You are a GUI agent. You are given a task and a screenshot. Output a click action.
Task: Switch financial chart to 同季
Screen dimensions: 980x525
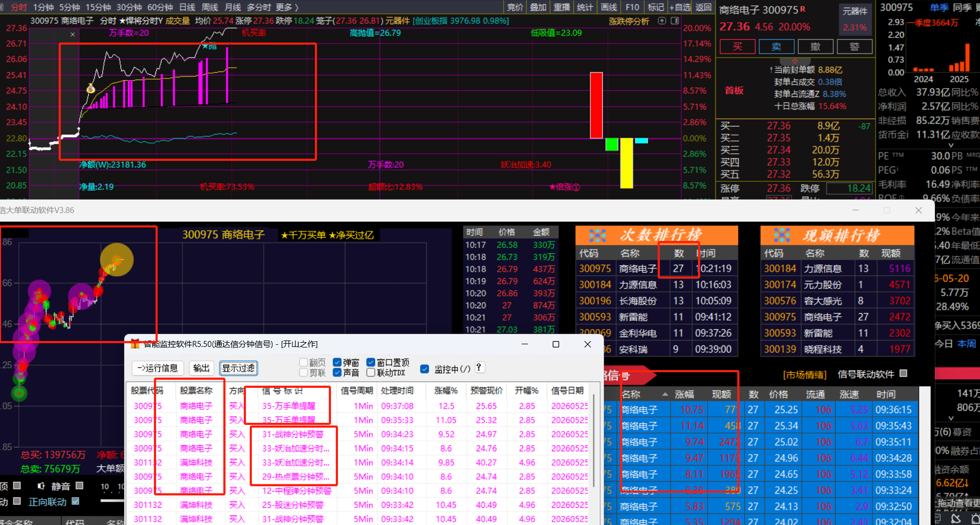pyautogui.click(x=962, y=8)
